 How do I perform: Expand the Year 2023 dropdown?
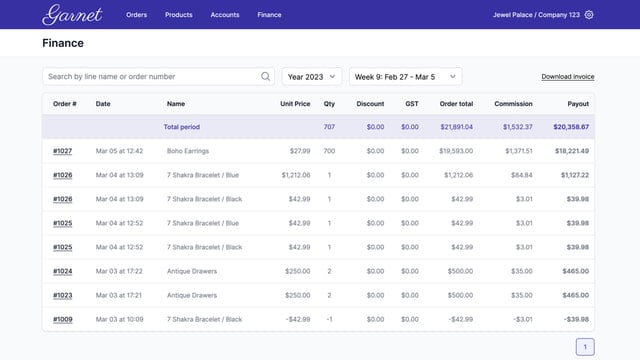(311, 77)
